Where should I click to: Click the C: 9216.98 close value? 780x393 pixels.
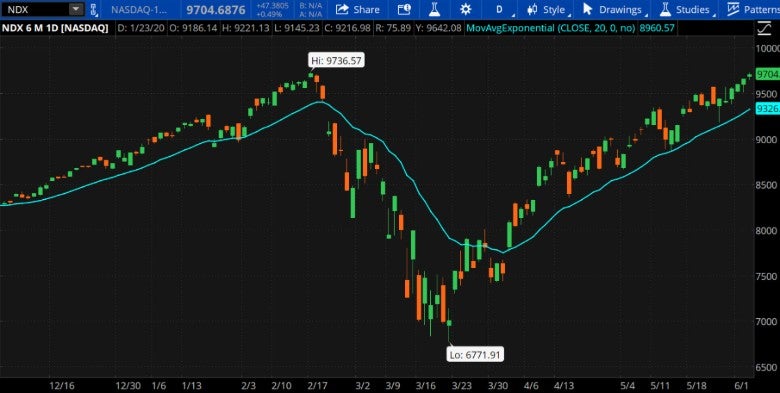(348, 28)
